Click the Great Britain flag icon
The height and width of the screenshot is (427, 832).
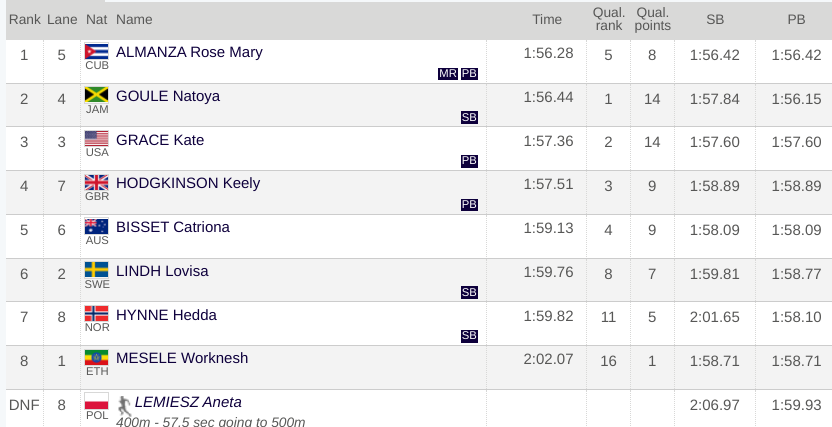click(x=96, y=182)
